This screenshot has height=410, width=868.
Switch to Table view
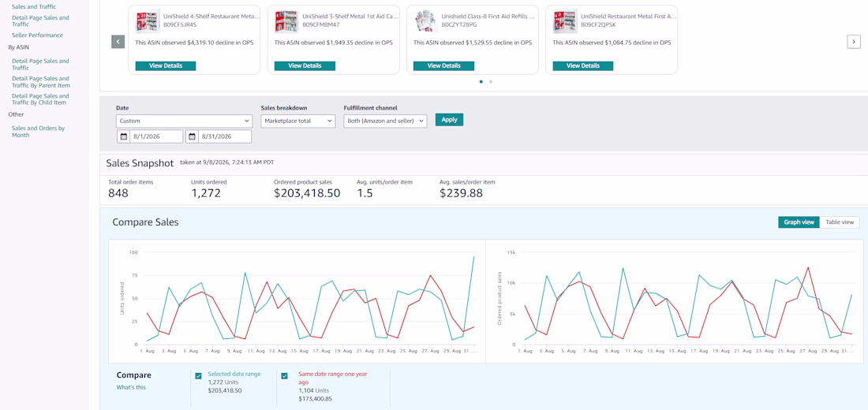[x=840, y=222]
